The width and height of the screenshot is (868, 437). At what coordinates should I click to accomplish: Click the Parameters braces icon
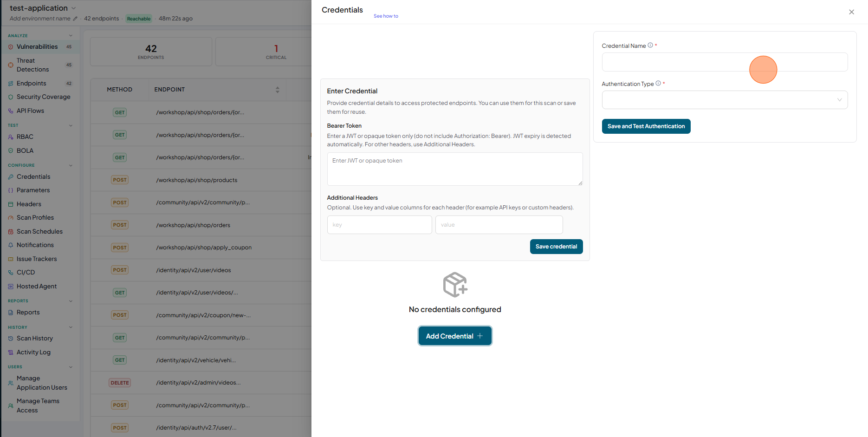[11, 190]
